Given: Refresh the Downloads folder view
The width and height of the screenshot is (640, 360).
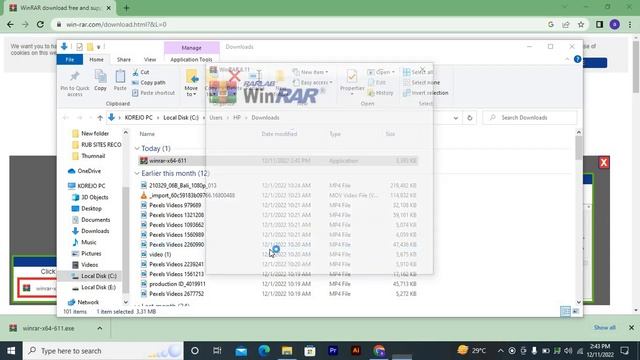Looking at the screenshot, I should pos(469,118).
